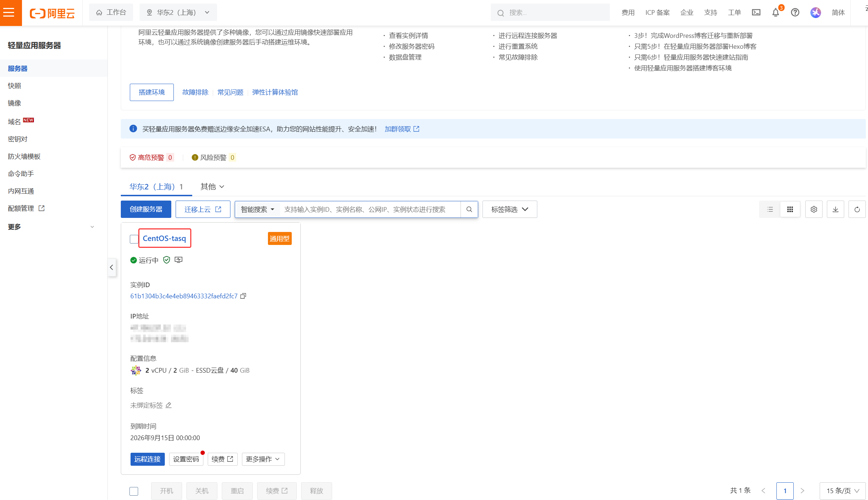Open the CloudShell terminal icon
This screenshot has width=868, height=500.
point(756,12)
